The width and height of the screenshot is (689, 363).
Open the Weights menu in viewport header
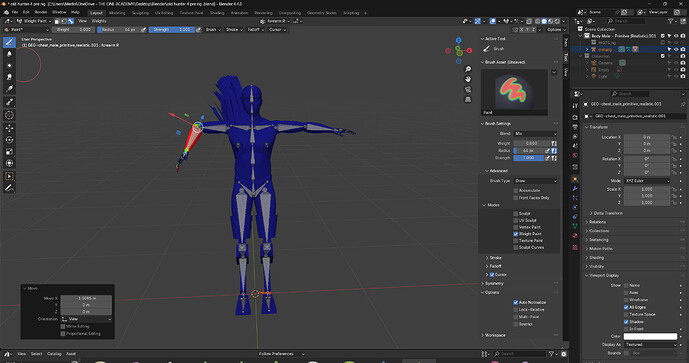[x=99, y=21]
